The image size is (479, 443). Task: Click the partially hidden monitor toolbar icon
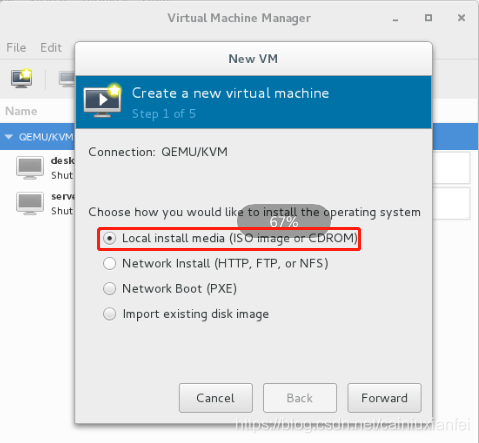click(x=67, y=79)
